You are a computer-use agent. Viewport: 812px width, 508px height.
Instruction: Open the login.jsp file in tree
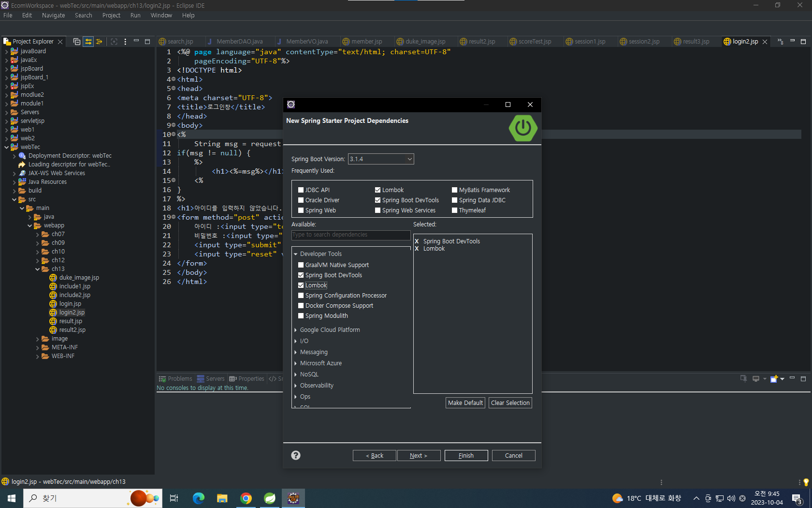70,304
